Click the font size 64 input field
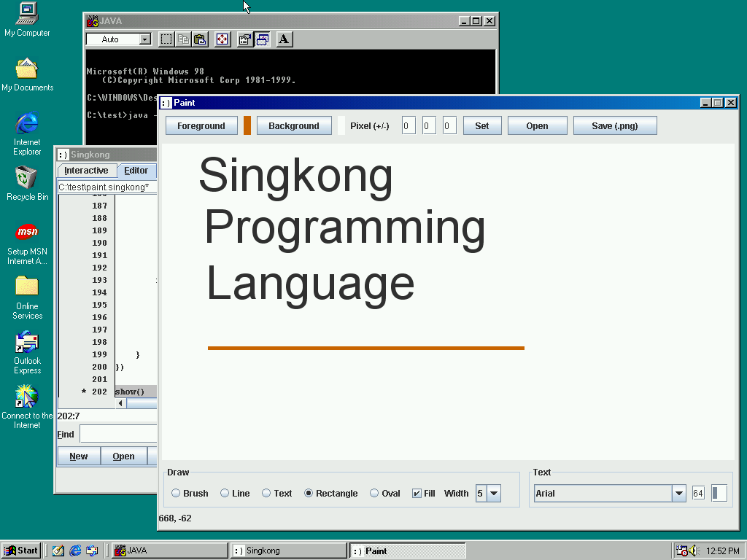This screenshot has height=560, width=747. pyautogui.click(x=698, y=494)
